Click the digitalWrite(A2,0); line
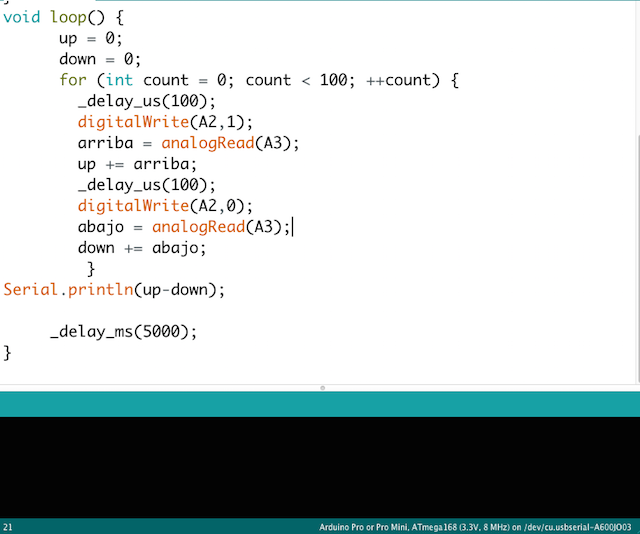640x534 pixels. click(x=165, y=206)
